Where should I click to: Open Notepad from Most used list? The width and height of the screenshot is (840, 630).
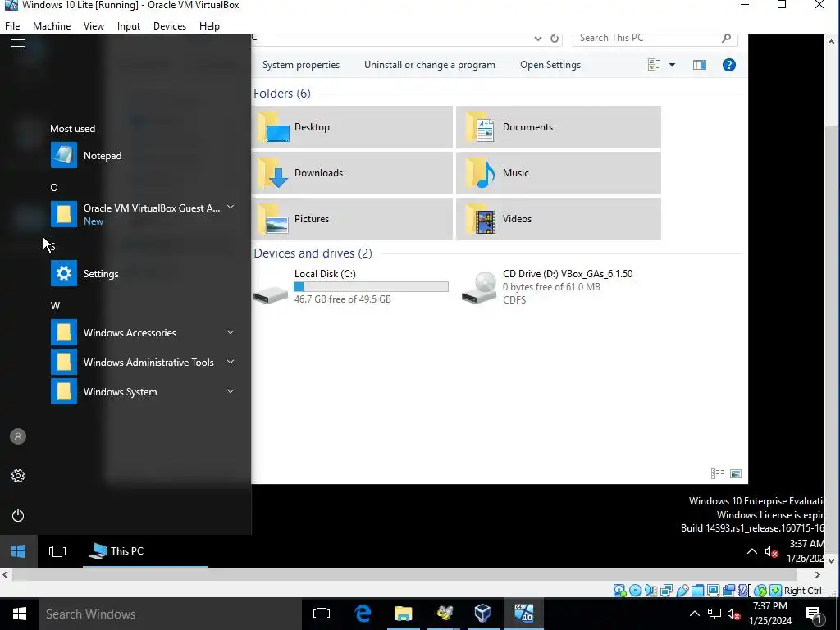144,155
